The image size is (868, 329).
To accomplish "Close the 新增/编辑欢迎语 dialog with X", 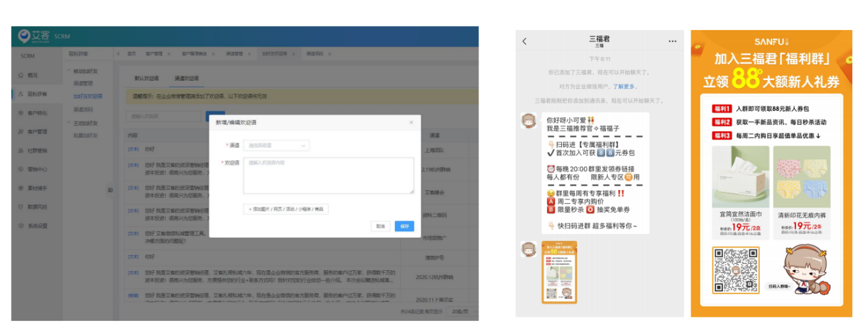I will (411, 122).
